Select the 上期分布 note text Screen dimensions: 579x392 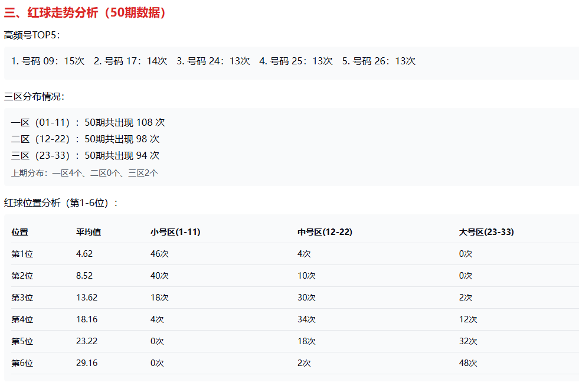[x=84, y=173]
